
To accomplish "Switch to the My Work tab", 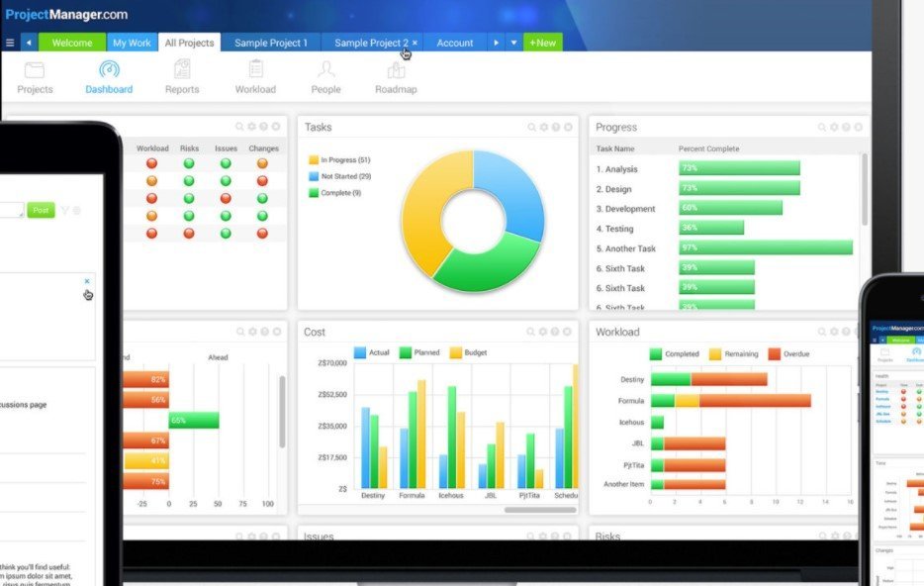I will pyautogui.click(x=132, y=43).
